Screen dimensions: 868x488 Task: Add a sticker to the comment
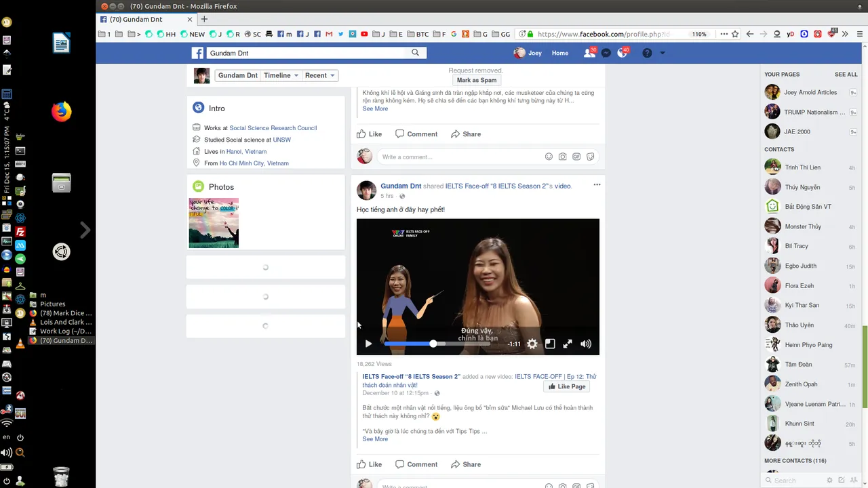590,157
